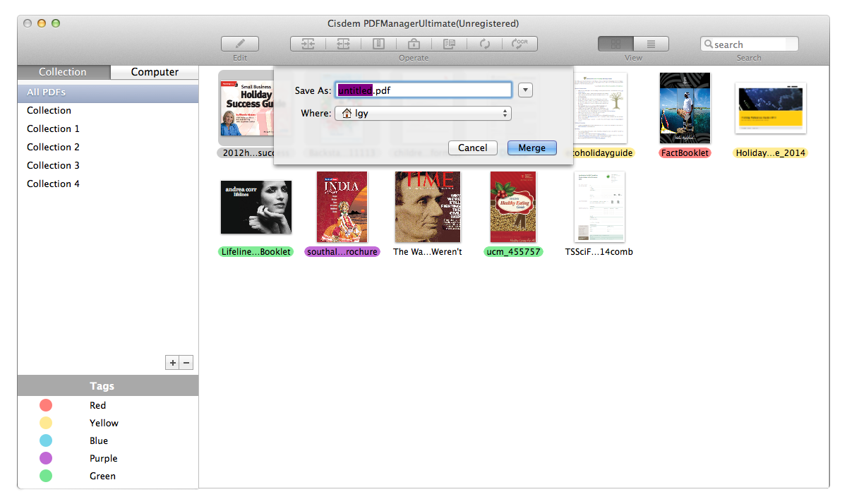Click the Tags panel header
The height and width of the screenshot is (504, 847).
(108, 386)
